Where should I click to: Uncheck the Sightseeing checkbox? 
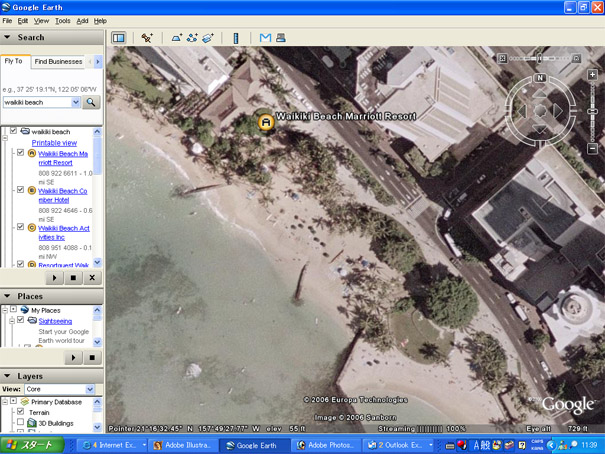pyautogui.click(x=20, y=320)
